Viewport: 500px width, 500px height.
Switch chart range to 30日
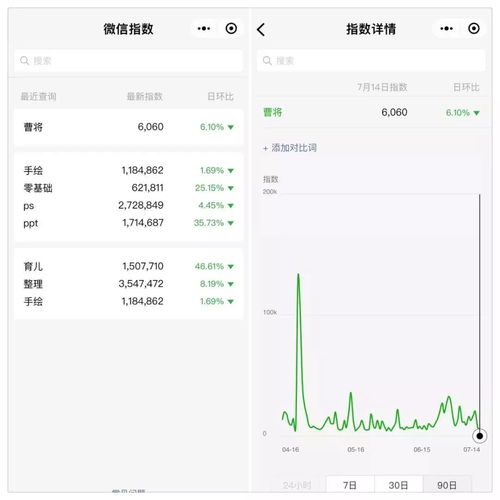(x=398, y=485)
